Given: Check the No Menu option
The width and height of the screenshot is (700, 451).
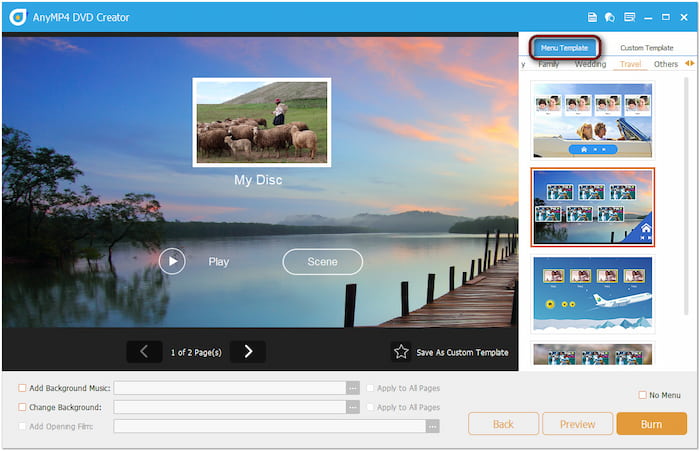Looking at the screenshot, I should (x=642, y=395).
